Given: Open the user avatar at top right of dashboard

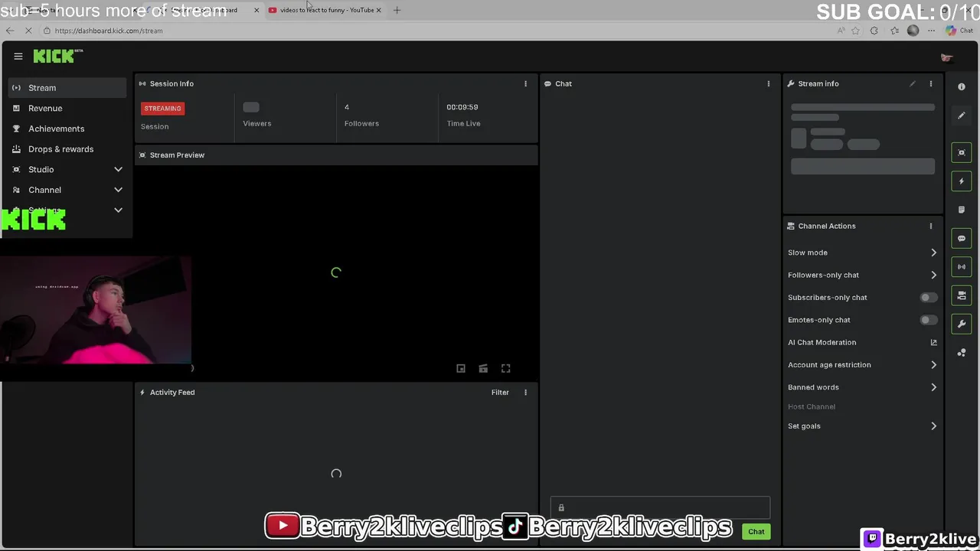Looking at the screenshot, I should click(x=947, y=57).
